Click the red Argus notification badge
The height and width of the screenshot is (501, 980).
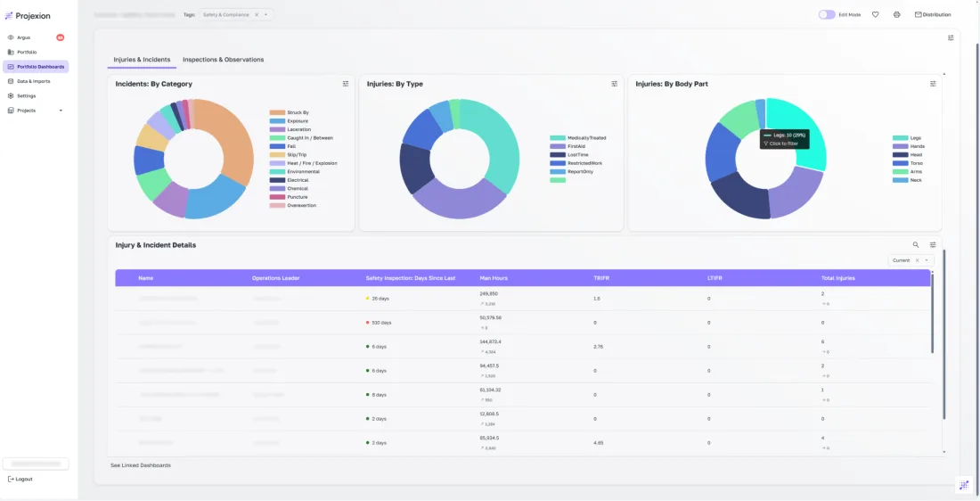(60, 37)
